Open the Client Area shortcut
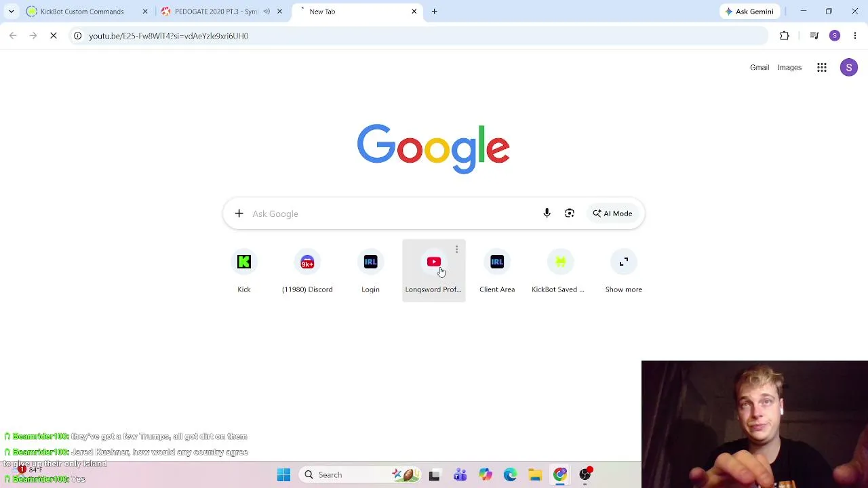 (497, 271)
